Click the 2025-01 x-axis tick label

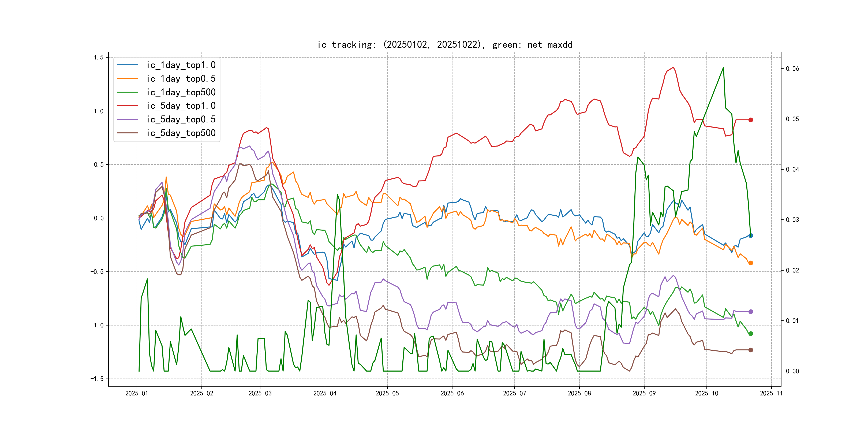pos(136,393)
